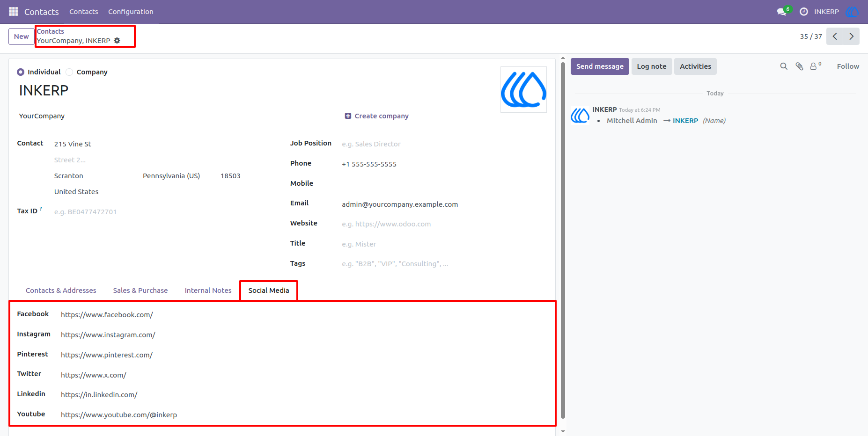The width and height of the screenshot is (868, 436).
Task: Click Send message button
Action: coord(600,66)
